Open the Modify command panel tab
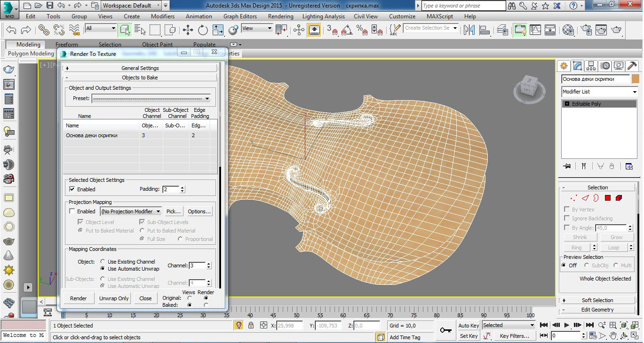This screenshot has width=644, height=343. pyautogui.click(x=578, y=66)
